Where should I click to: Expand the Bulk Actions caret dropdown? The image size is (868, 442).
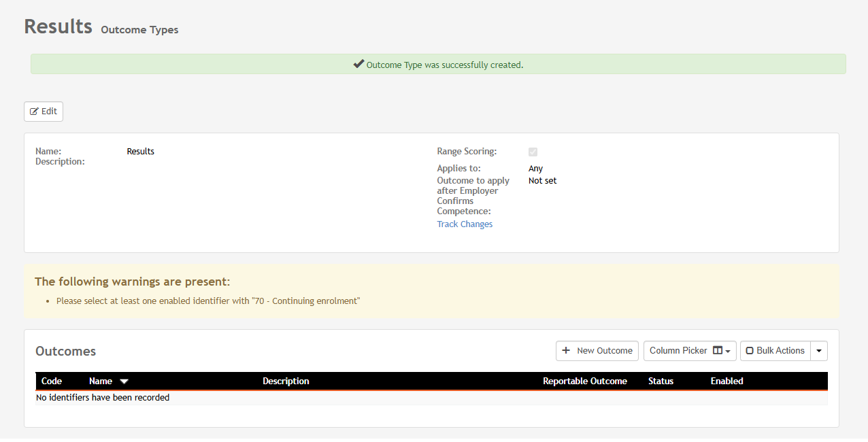click(x=819, y=351)
